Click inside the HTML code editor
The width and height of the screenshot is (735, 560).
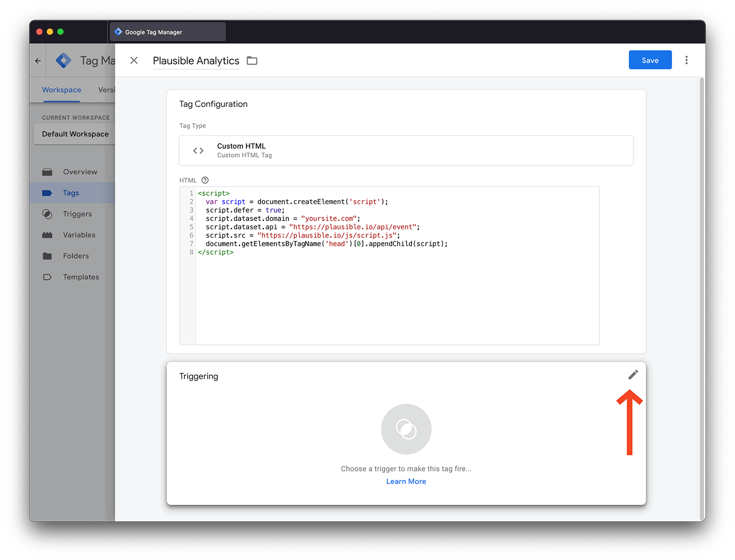[397, 294]
